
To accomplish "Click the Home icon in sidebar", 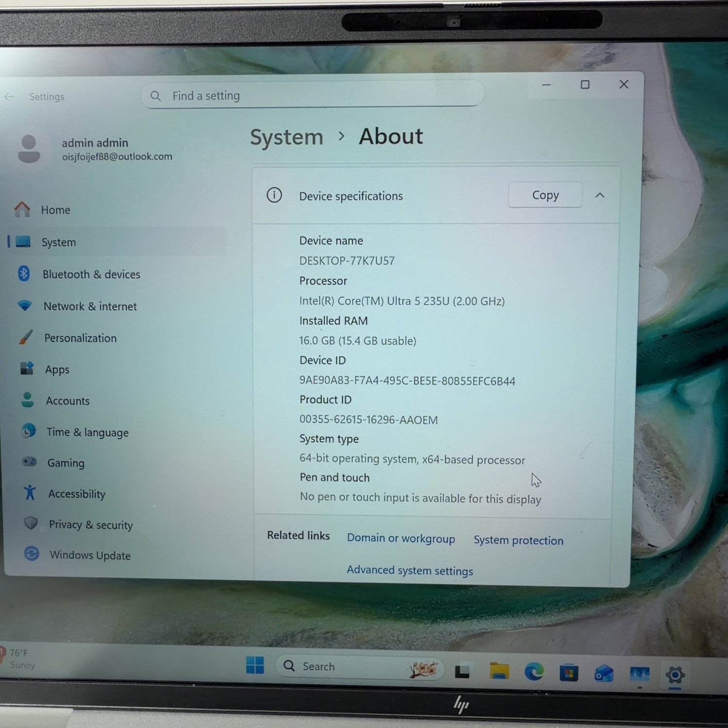I will (x=22, y=209).
